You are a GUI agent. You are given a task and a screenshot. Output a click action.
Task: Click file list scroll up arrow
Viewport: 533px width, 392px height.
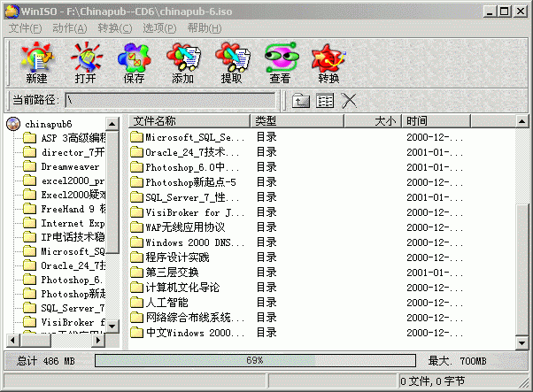coord(521,121)
